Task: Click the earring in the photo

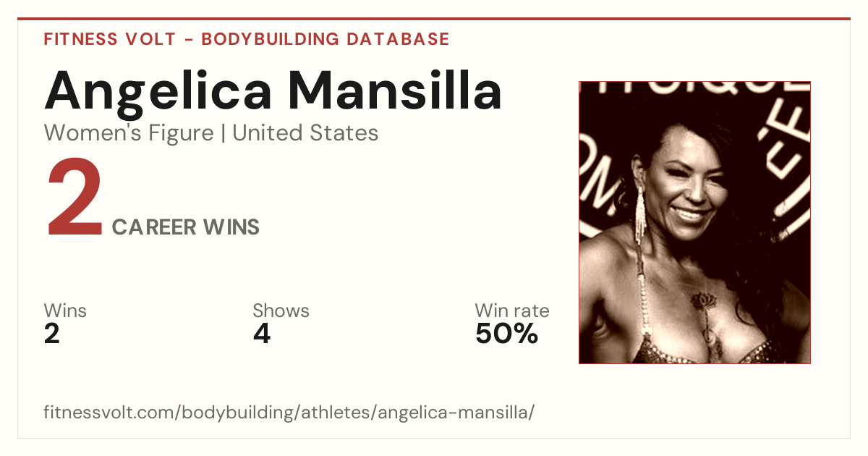Action: coord(640,216)
